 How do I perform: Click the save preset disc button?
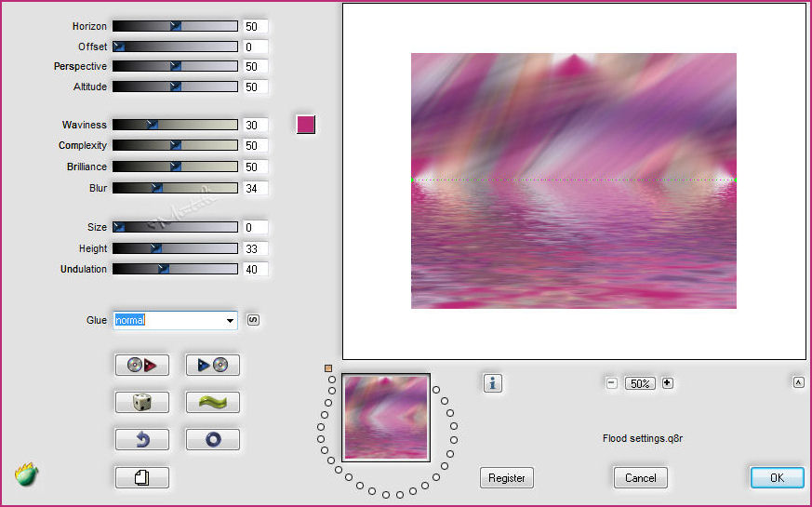coord(212,365)
